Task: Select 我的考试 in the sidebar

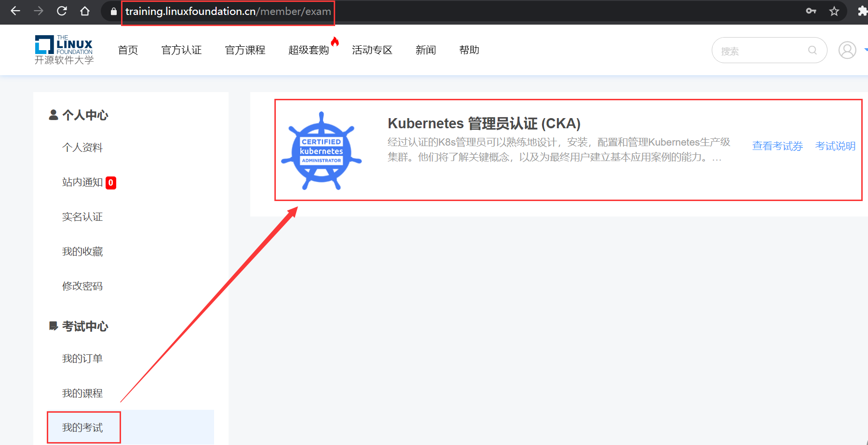Action: coord(82,428)
